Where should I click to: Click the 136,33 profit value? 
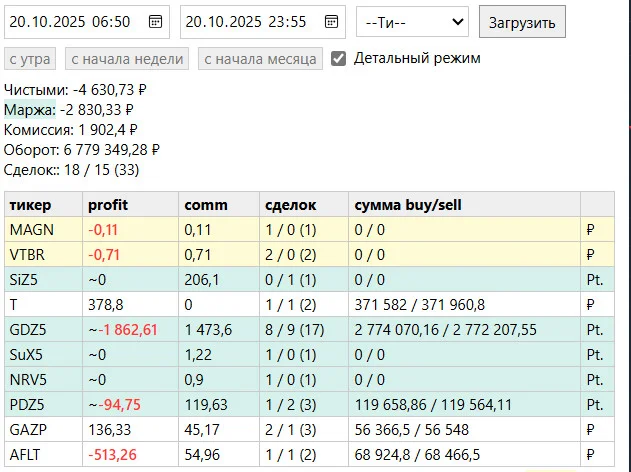[x=109, y=429]
